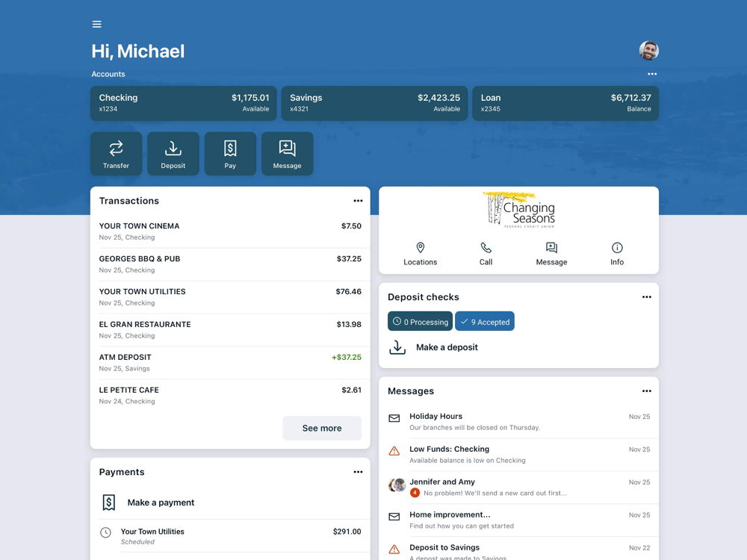Open Your Town Utilities scheduled payment
The height and width of the screenshot is (560, 747).
tap(230, 536)
